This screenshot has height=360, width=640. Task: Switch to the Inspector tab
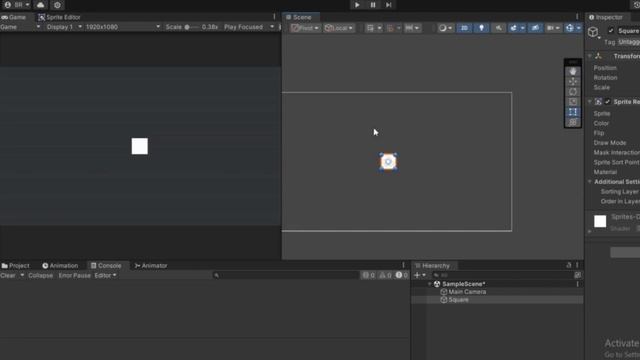pos(606,17)
